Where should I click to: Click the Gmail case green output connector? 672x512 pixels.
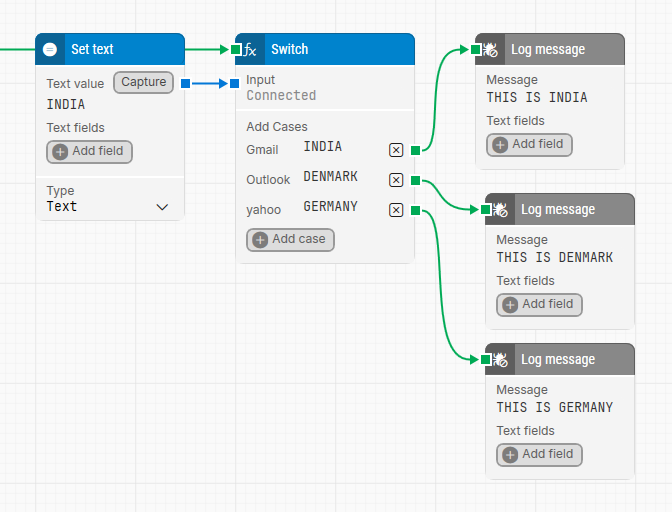415,150
